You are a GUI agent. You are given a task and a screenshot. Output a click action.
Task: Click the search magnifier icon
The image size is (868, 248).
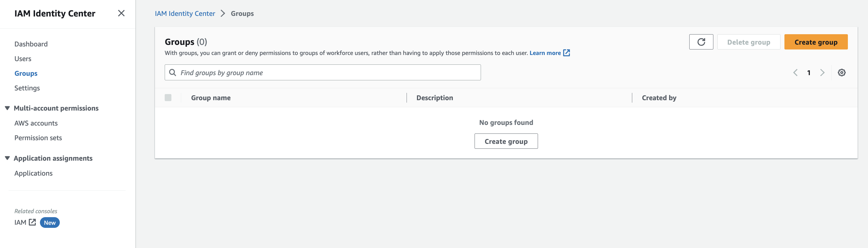pyautogui.click(x=173, y=73)
